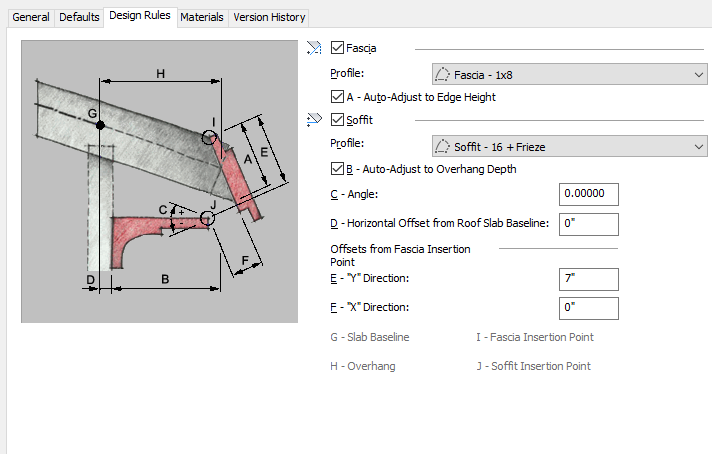Click the roof fascia soffit diagram image
The height and width of the screenshot is (454, 712).
pos(159,182)
